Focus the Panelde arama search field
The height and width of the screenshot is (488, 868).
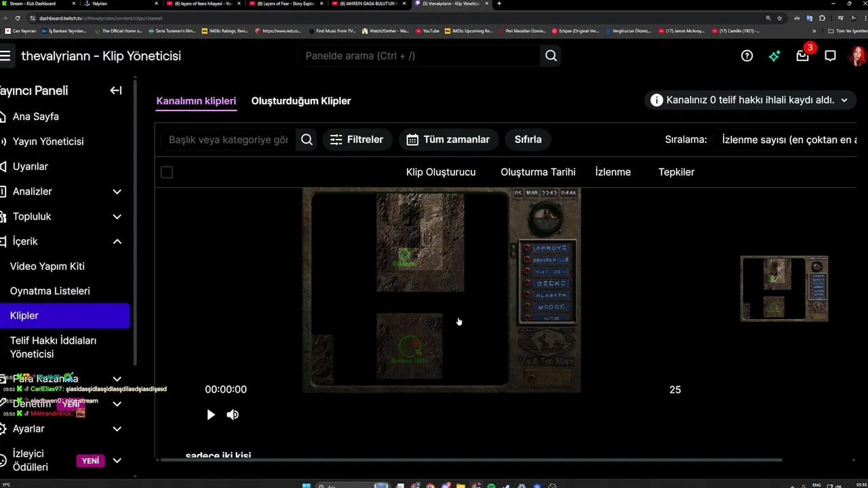(419, 56)
